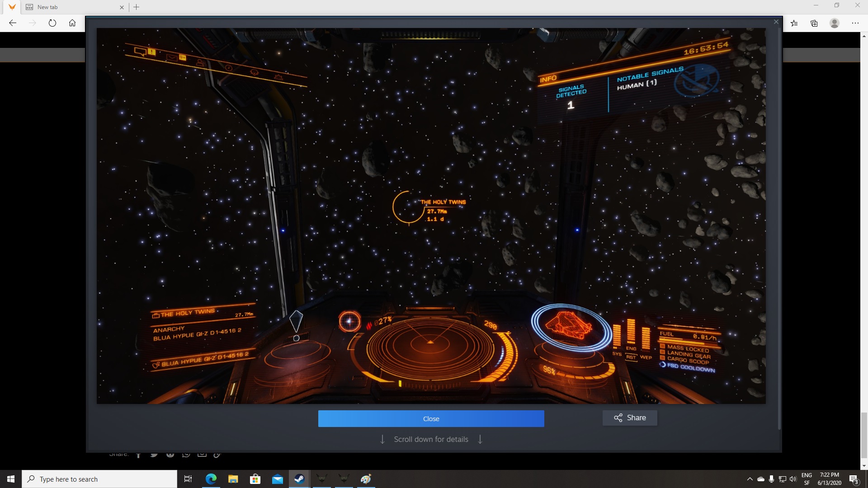Click the 'MASS LOCKED' status text
This screenshot has width=868, height=488.
(x=688, y=348)
